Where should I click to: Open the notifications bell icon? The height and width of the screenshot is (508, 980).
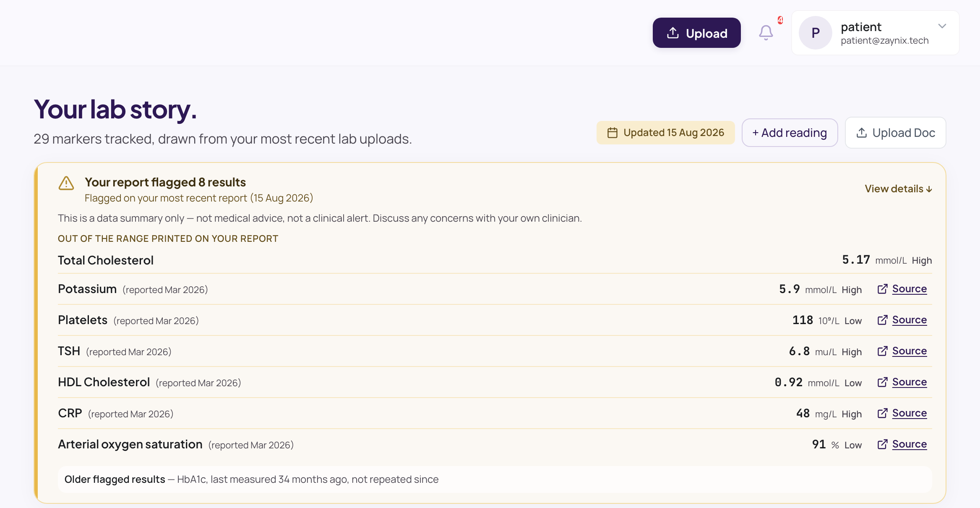[x=766, y=33]
